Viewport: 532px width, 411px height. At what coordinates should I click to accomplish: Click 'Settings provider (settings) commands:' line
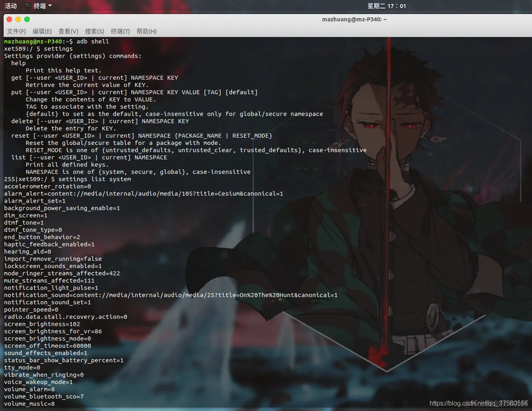[73, 56]
